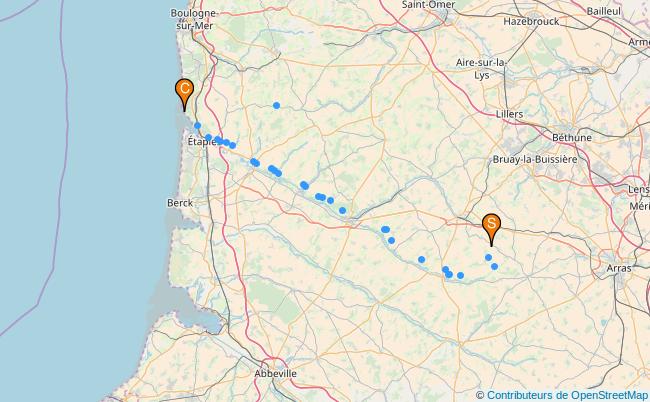650x402 pixels.
Task: Click the orange marker labeled C
Action: click(x=184, y=94)
